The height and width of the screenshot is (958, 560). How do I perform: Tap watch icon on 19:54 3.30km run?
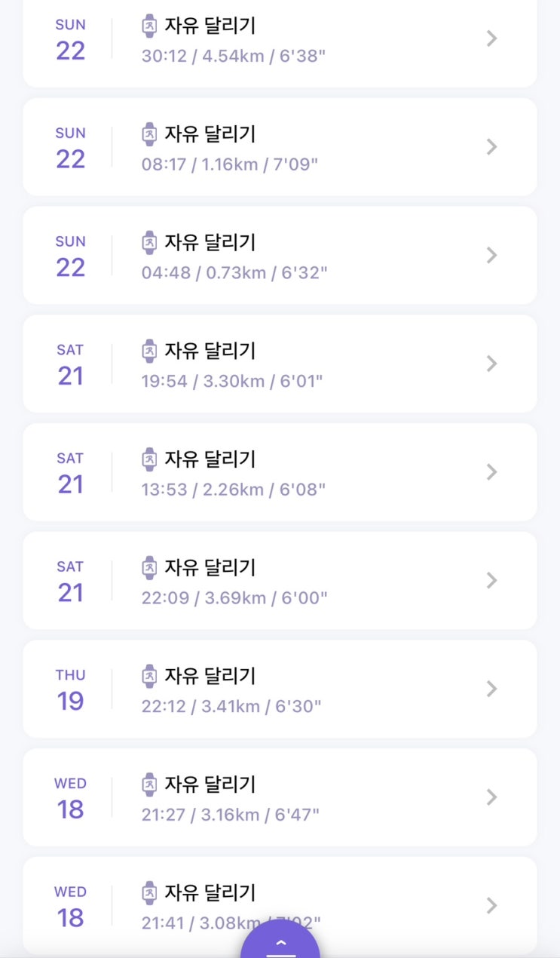(150, 351)
